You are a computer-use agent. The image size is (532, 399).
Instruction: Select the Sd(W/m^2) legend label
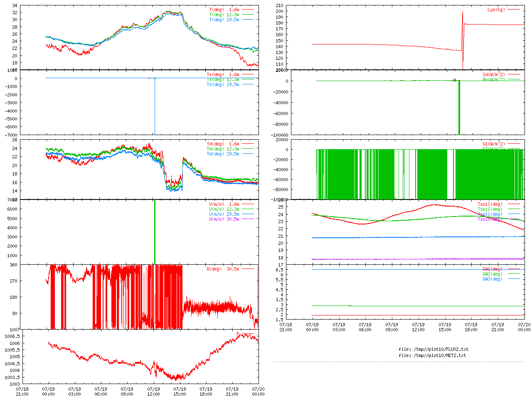(494, 75)
